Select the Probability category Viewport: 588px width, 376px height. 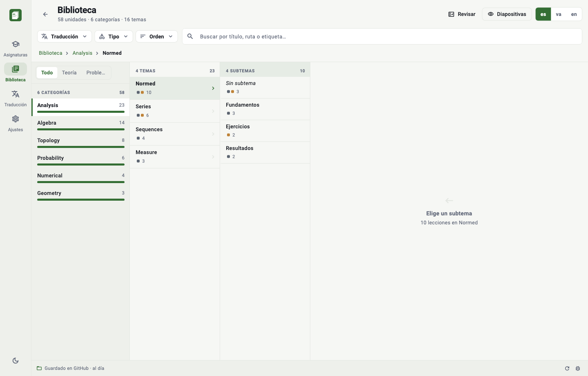(81, 160)
